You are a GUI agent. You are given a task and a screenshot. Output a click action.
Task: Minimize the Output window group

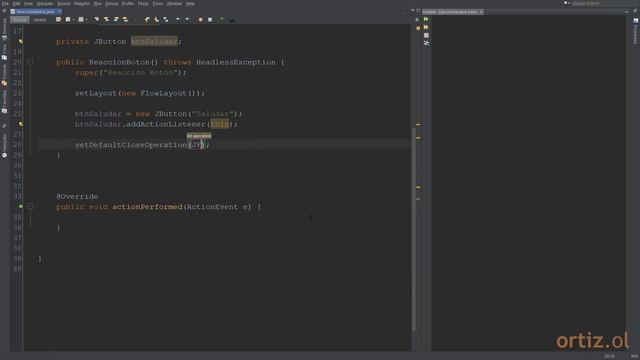pos(627,12)
